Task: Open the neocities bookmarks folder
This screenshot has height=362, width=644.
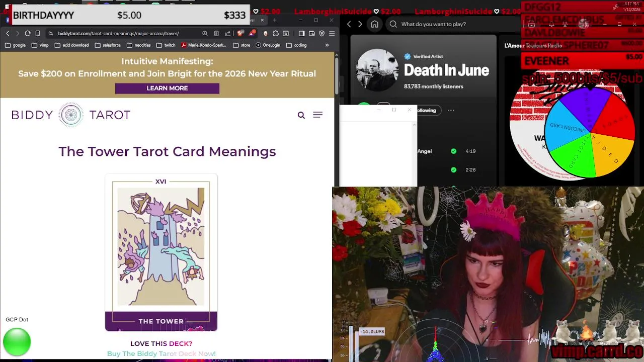Action: coord(139,45)
